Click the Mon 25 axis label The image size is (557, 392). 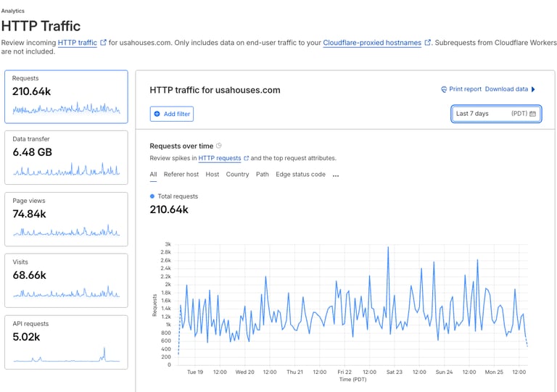tap(494, 372)
